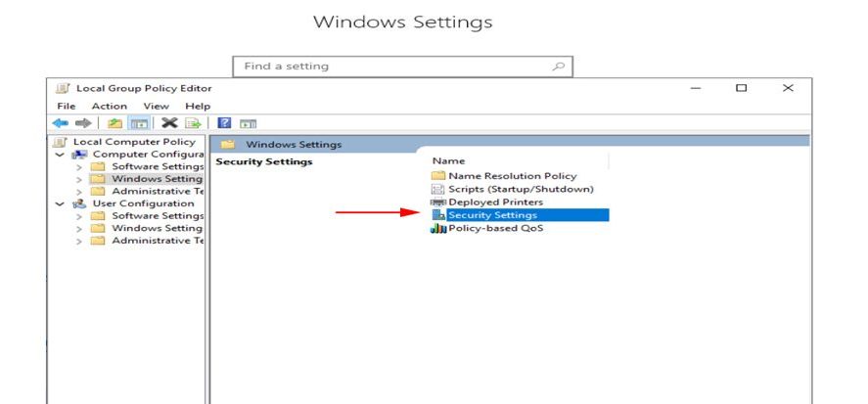Select highlighted Windows Settings under Computer Configuration
The height and width of the screenshot is (404, 868).
point(157,179)
